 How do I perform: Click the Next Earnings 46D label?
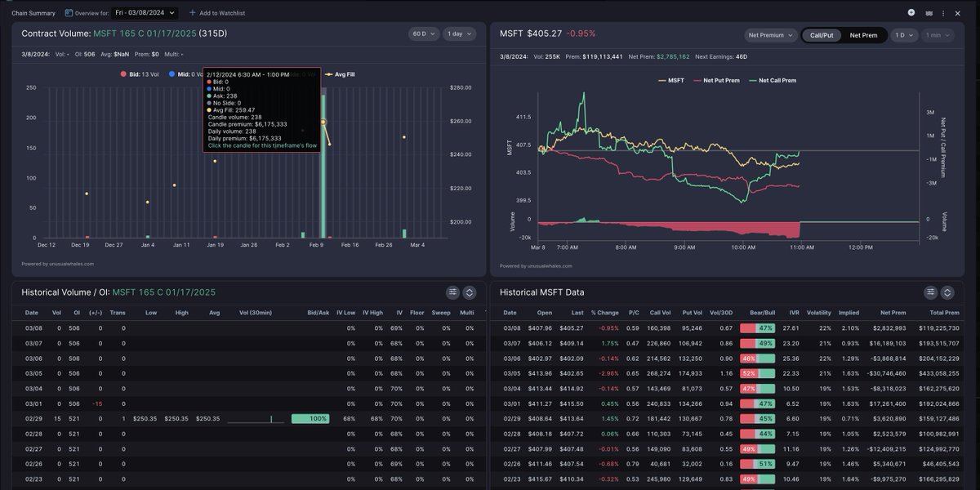721,56
